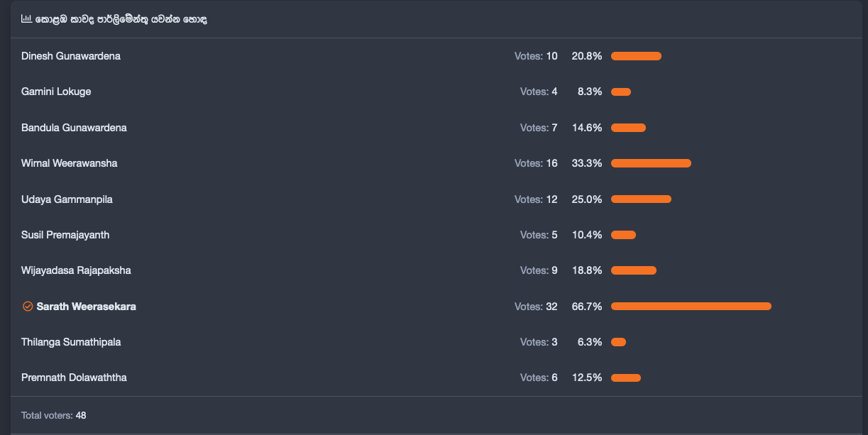Click the 66.7% orange result bar
The height and width of the screenshot is (435, 868).
tap(691, 307)
